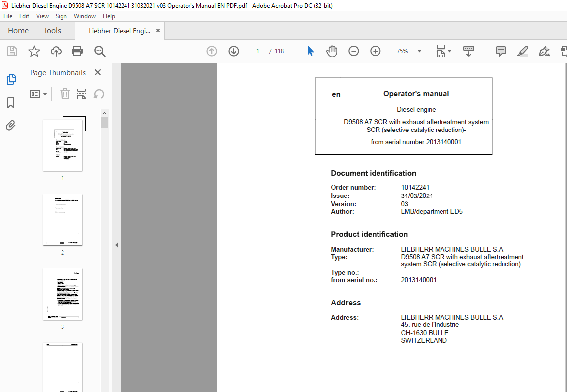567x392 pixels.
Task: Click the Document identification heading
Action: point(374,173)
